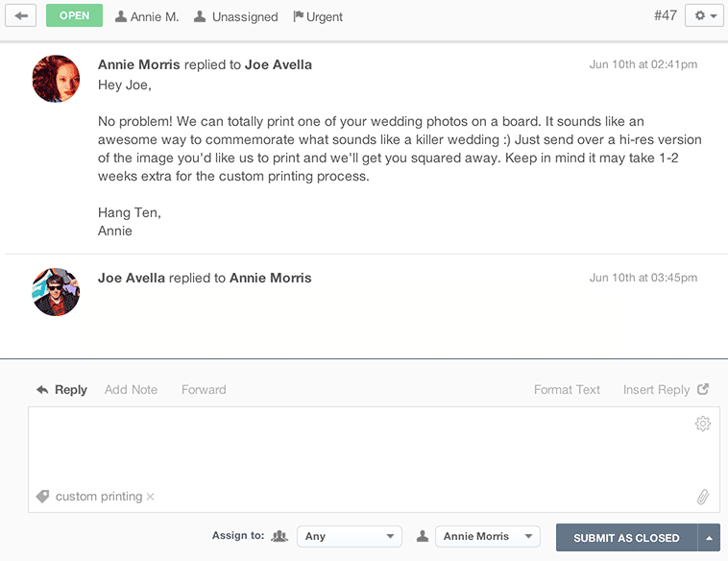Click the paperclip attachment icon
This screenshot has width=728, height=561.
pos(703,497)
